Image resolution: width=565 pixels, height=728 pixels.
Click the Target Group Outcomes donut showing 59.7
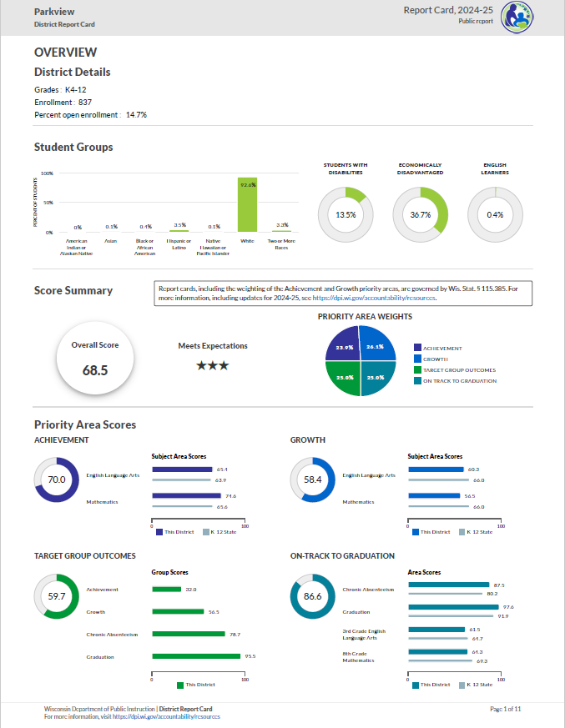57,596
